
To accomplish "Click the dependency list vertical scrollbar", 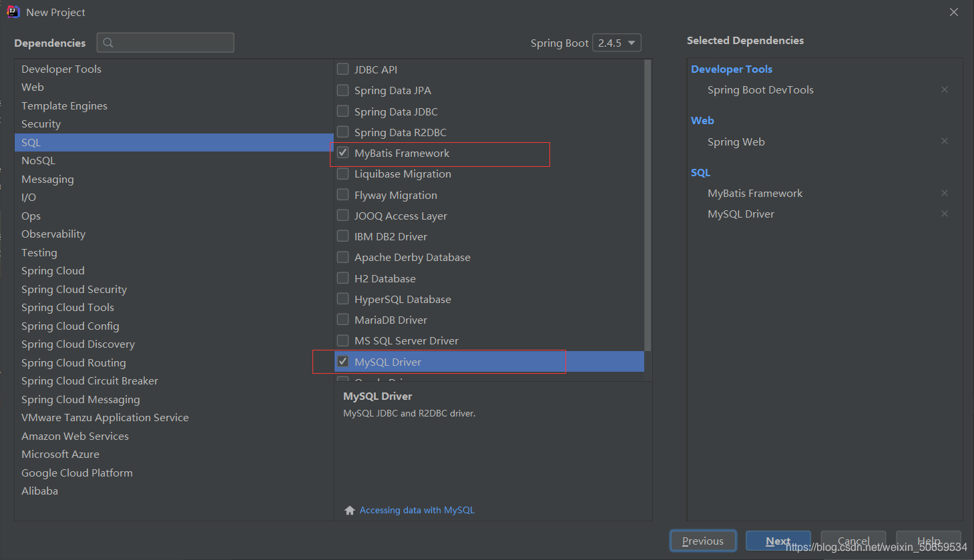I will (x=648, y=205).
